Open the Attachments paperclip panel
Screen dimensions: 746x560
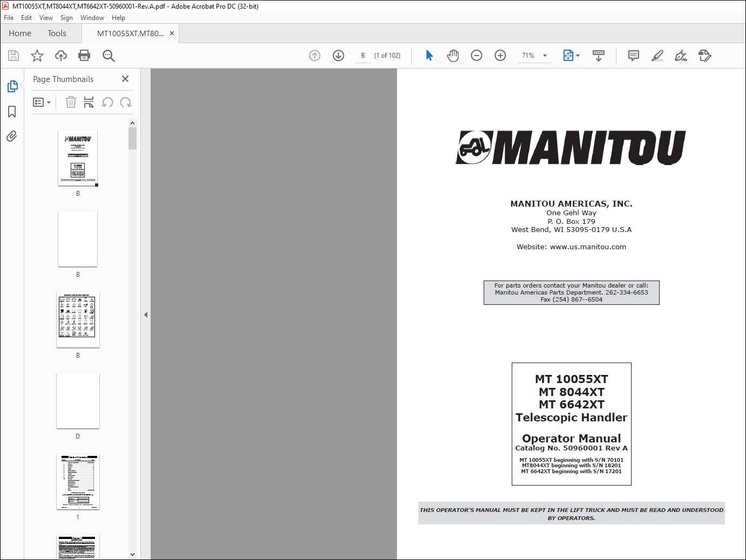tap(12, 136)
